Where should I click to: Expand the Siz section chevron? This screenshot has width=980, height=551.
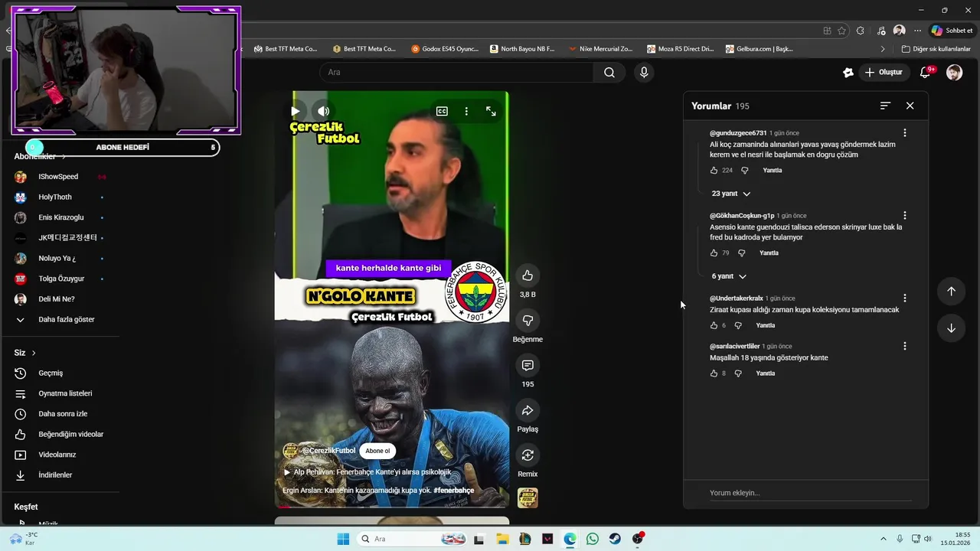coord(34,353)
